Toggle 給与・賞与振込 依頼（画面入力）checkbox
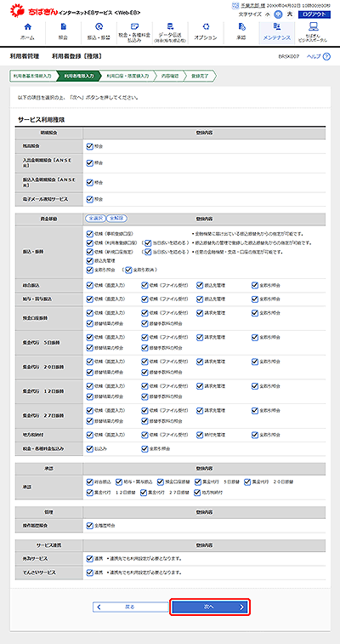 click(90, 299)
